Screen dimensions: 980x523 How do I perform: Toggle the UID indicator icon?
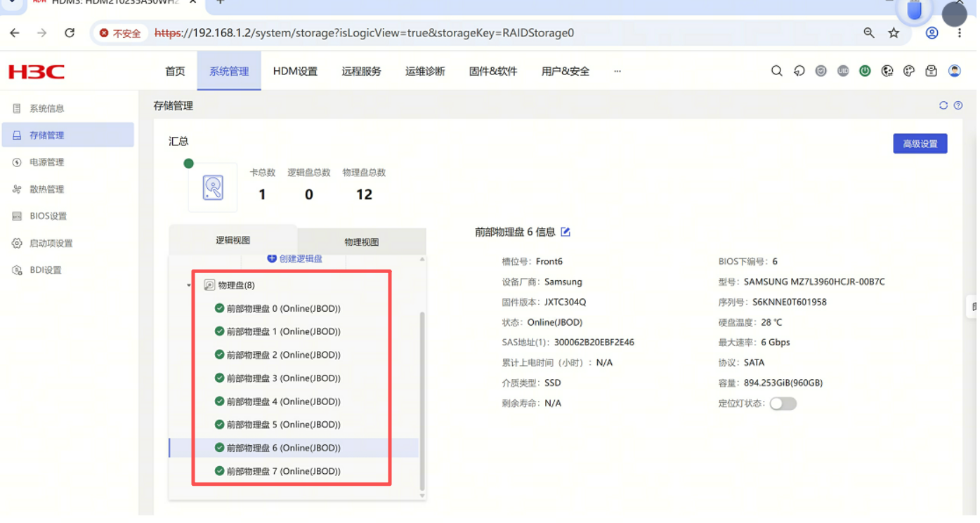click(x=843, y=71)
